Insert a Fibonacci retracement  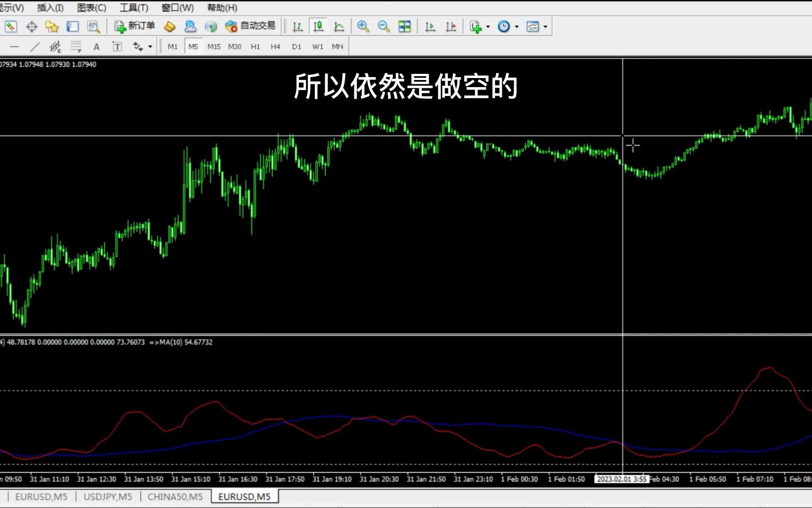tap(75, 46)
